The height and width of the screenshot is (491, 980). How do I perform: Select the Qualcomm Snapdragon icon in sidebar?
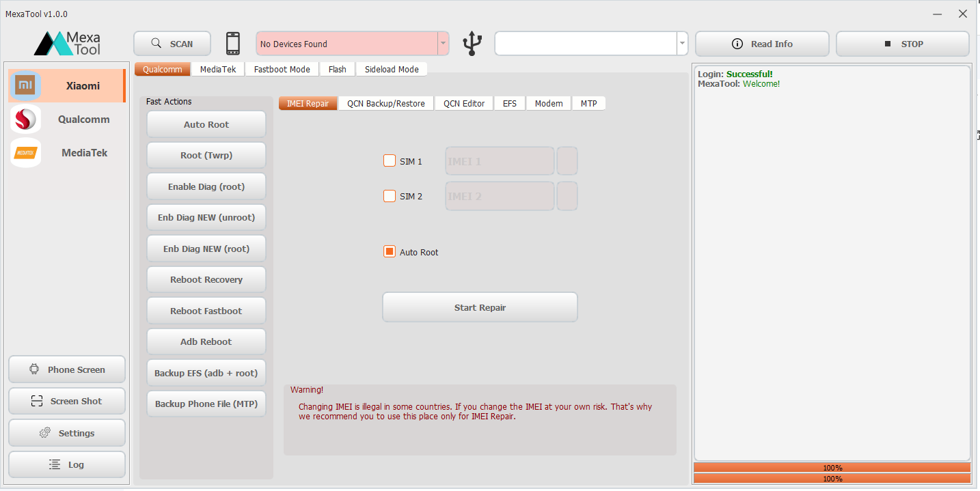[x=25, y=119]
